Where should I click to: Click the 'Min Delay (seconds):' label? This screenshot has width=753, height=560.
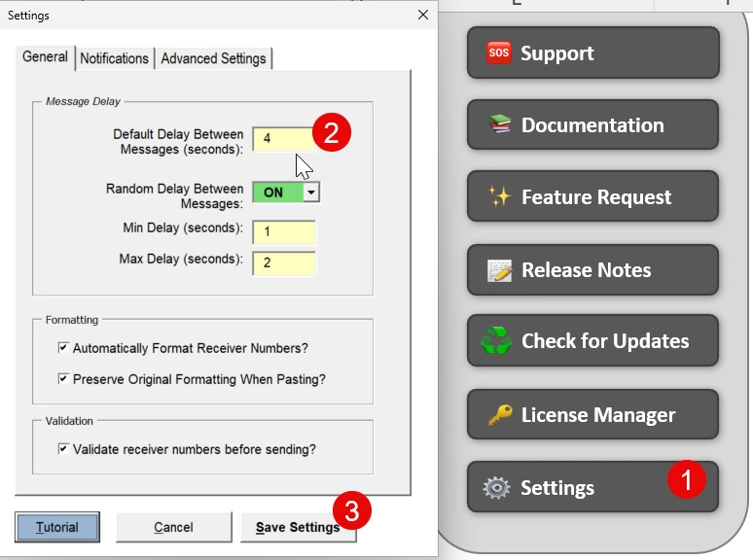[183, 227]
